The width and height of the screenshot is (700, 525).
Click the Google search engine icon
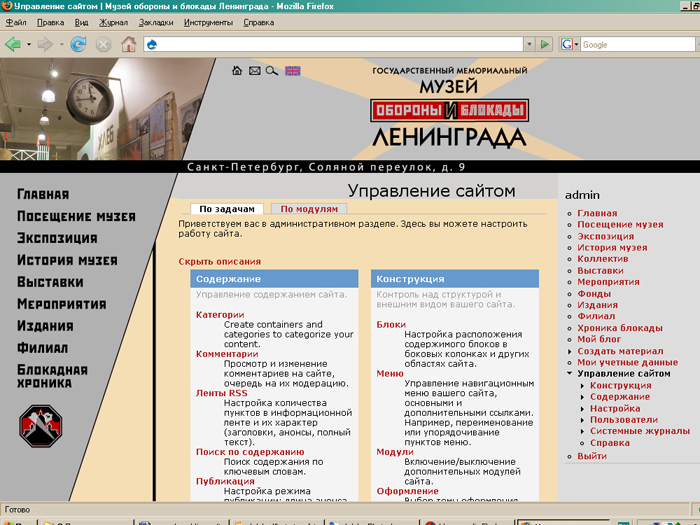coord(567,44)
